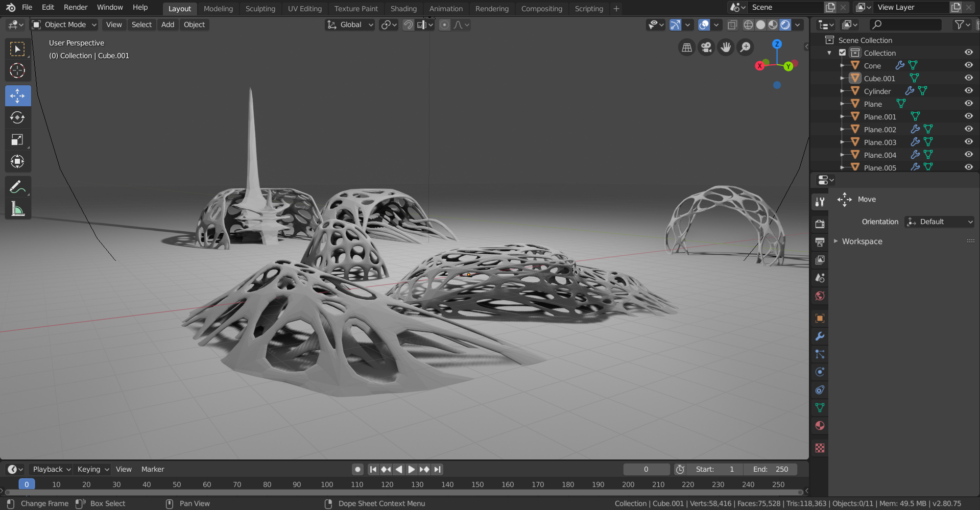Open the Render menu
Viewport: 980px width, 510px height.
point(76,7)
